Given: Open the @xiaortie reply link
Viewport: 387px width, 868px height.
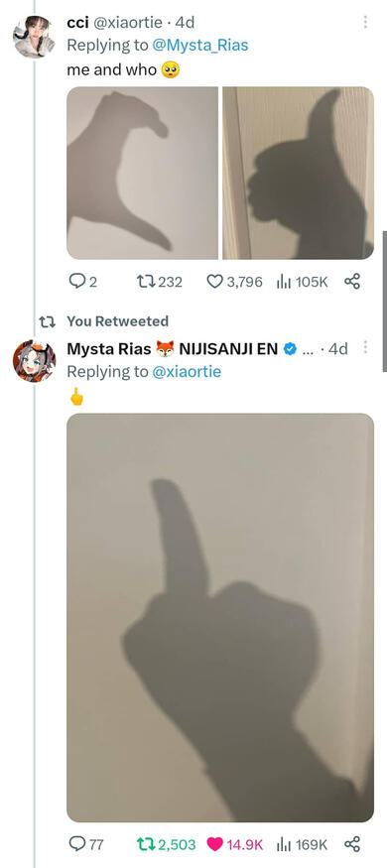Looking at the screenshot, I should pos(186,371).
